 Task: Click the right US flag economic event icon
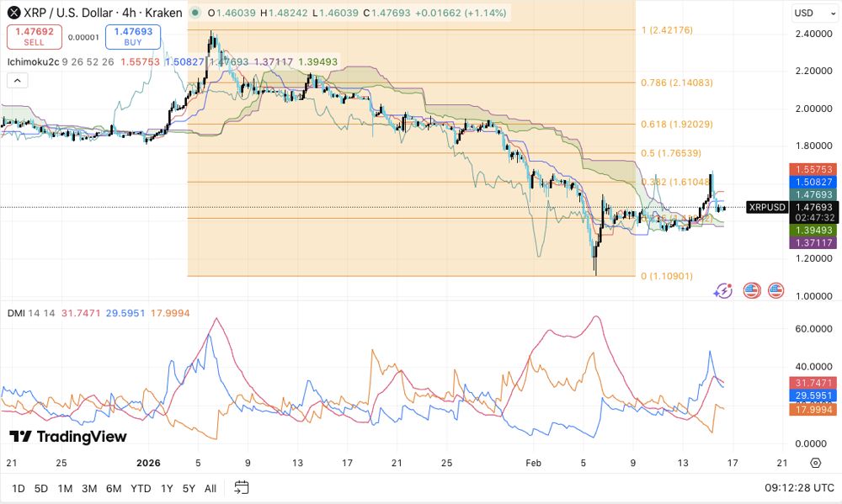pyautogui.click(x=776, y=290)
